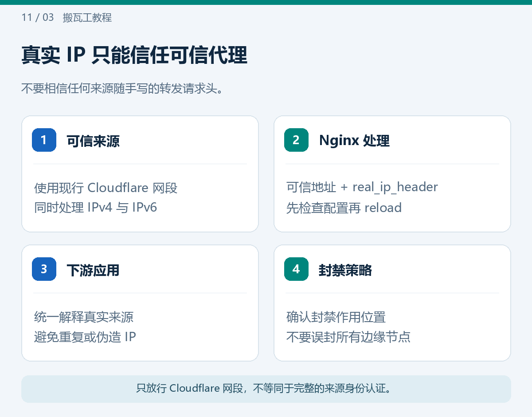Click the blue number 3 badge
This screenshot has height=417, width=532.
pos(44,269)
